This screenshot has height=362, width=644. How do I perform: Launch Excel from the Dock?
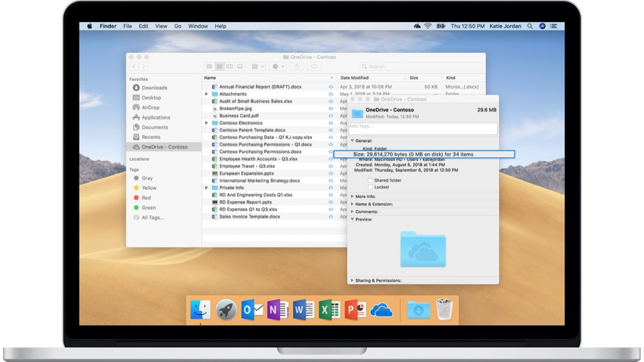click(x=330, y=309)
